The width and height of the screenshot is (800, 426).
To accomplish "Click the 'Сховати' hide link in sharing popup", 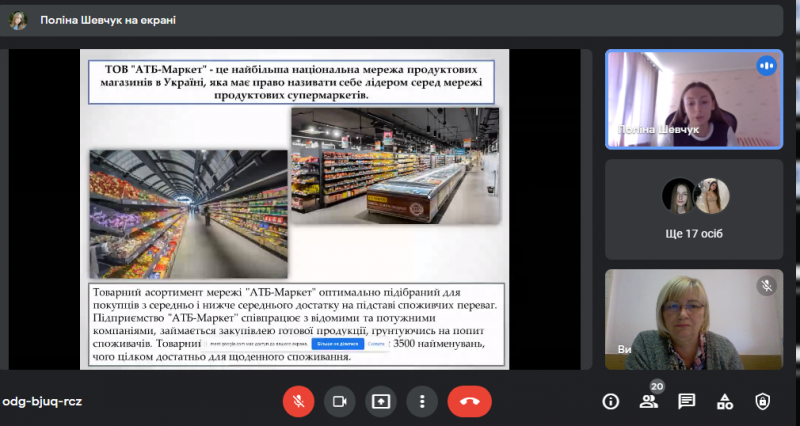I will click(376, 344).
